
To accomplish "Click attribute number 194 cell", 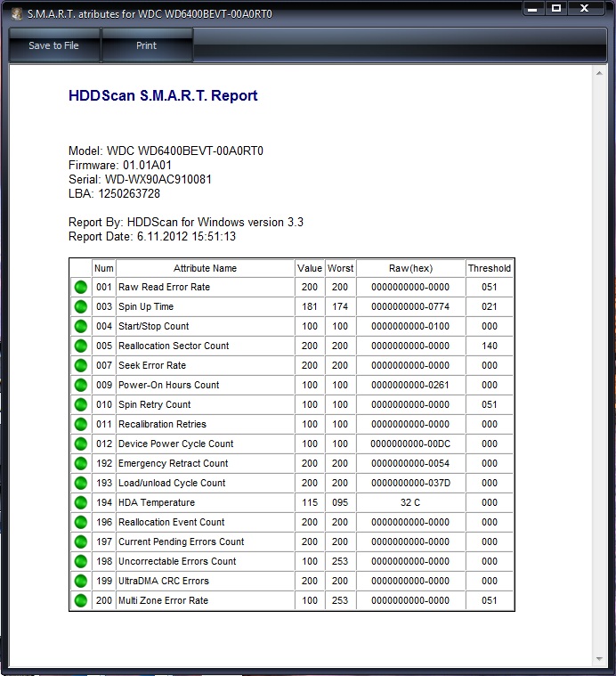I will [104, 502].
